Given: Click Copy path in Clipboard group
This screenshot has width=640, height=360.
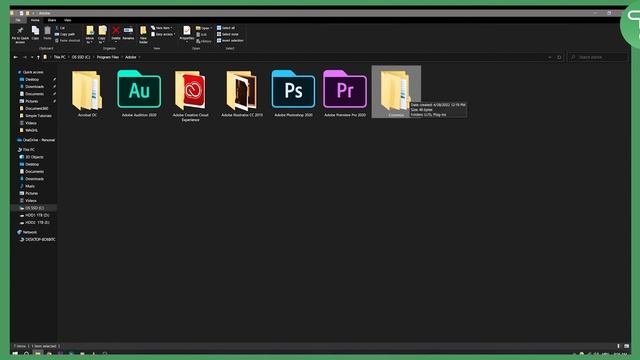Looking at the screenshot, I should [65, 34].
